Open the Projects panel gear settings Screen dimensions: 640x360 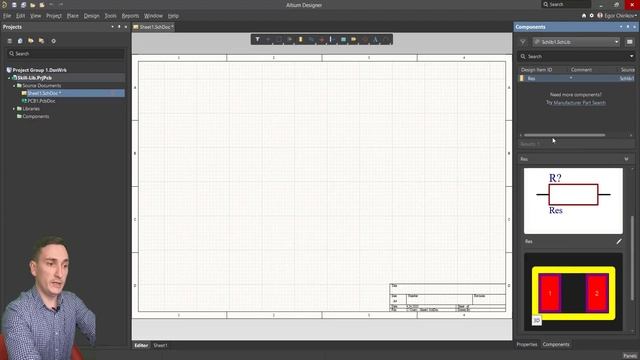(53, 41)
